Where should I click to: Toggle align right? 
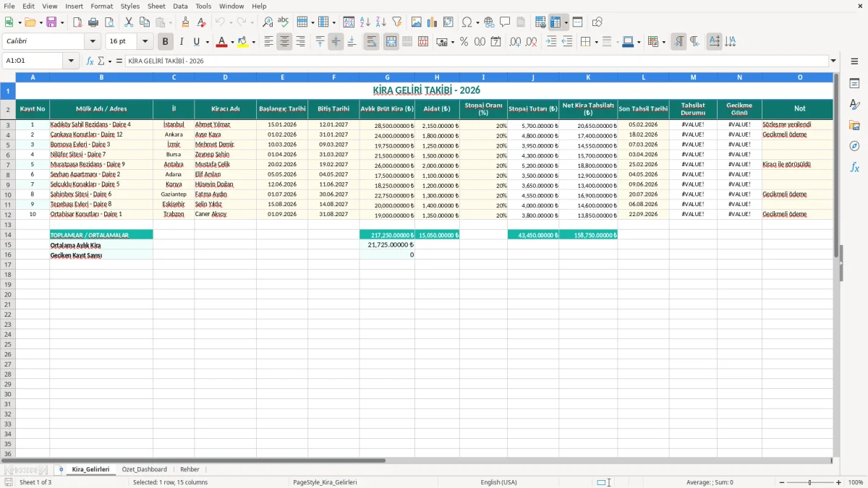click(x=300, y=42)
